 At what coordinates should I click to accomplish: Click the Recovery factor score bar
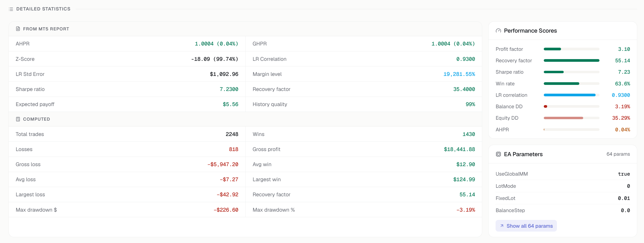point(571,61)
